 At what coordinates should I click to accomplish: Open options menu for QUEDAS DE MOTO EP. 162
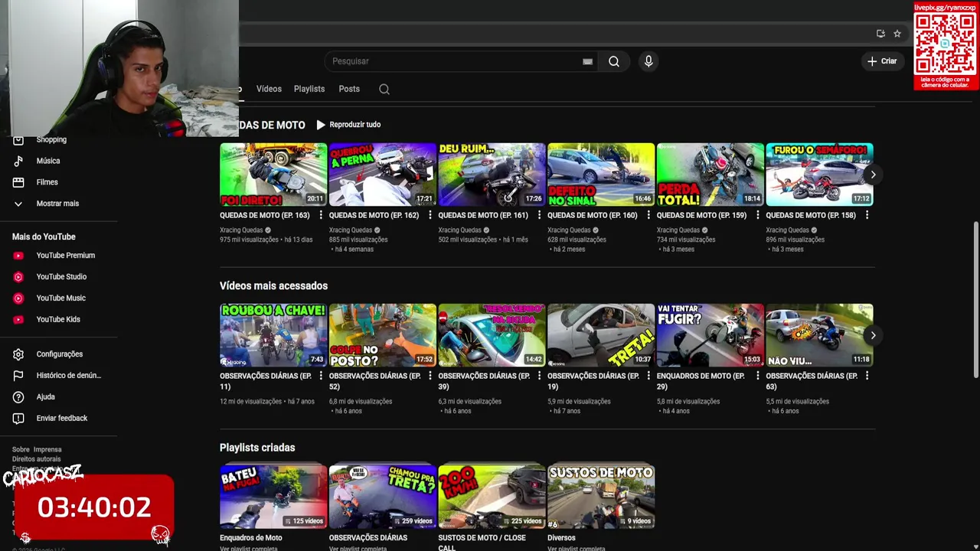click(x=430, y=215)
